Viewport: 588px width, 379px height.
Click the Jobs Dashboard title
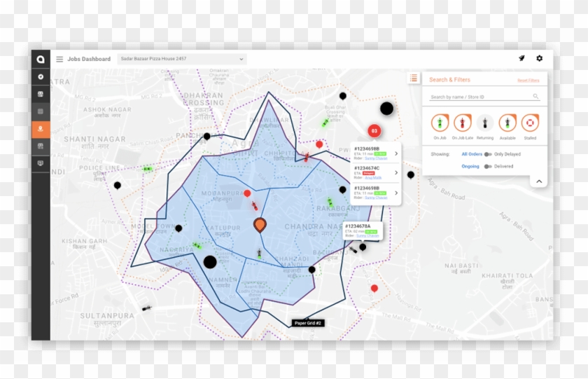[89, 59]
